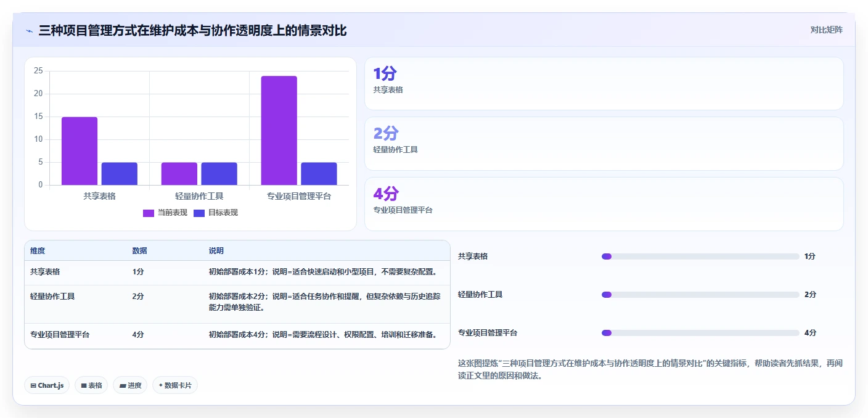Click the 轻量协作工具 x-axis label
Viewport: 868px width, 418px height.
tap(199, 196)
